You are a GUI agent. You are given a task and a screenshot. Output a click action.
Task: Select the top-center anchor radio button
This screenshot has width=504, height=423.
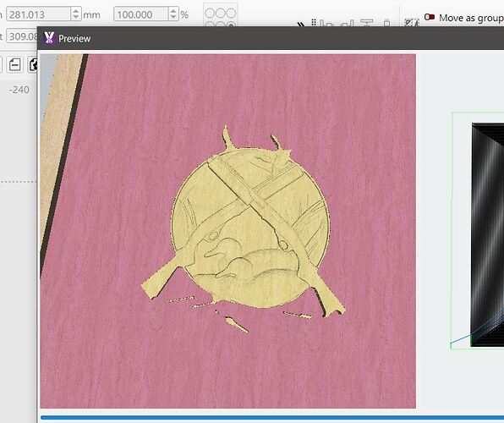coord(220,14)
